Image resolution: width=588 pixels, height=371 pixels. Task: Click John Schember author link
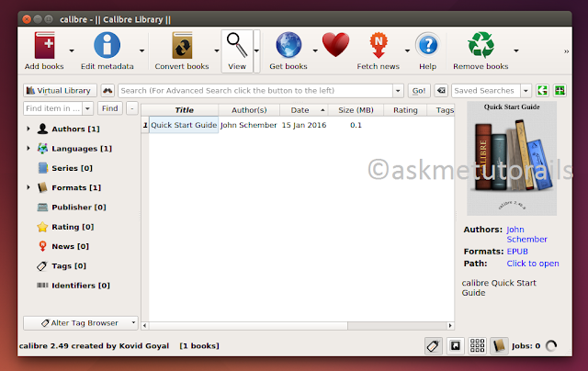pyautogui.click(x=526, y=234)
